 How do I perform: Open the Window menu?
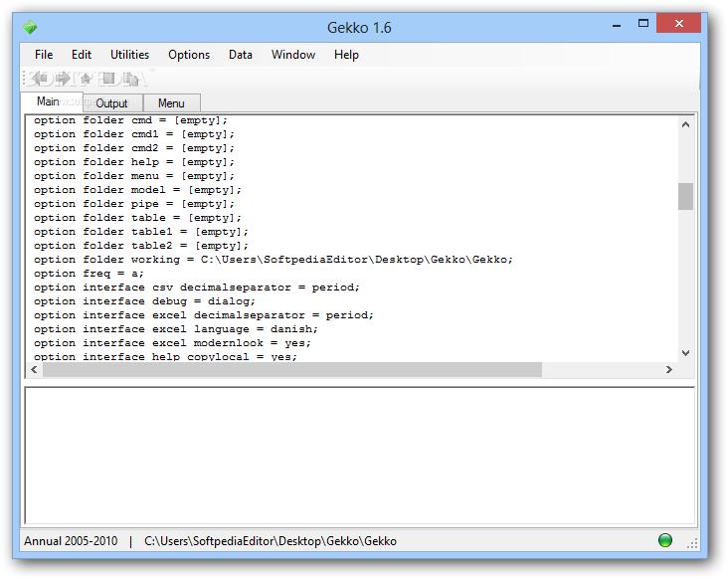[x=293, y=55]
